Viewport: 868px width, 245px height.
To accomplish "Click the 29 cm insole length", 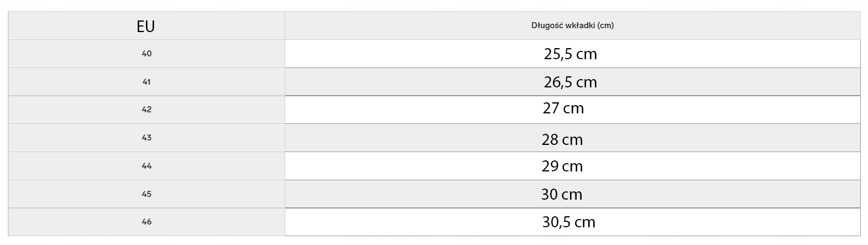I will click(562, 166).
